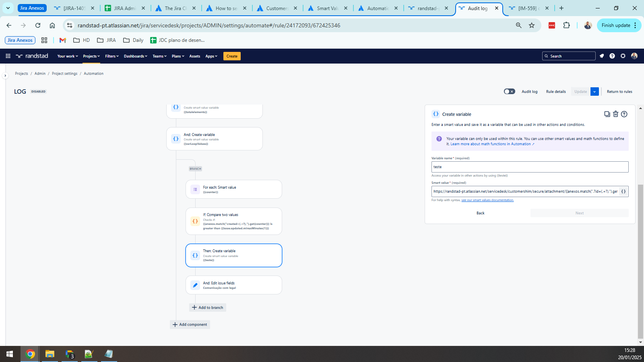Open the Your work dropdown
The width and height of the screenshot is (644, 362).
tap(68, 56)
